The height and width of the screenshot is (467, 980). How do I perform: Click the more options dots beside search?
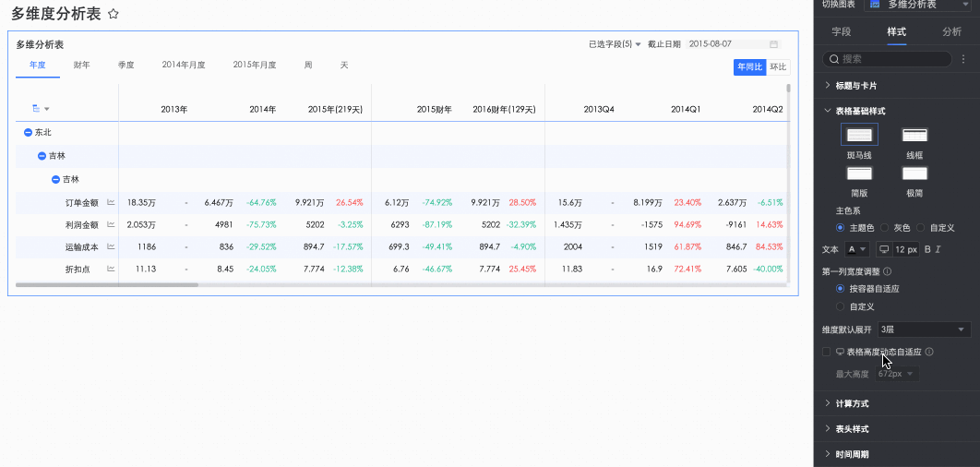pos(963,59)
